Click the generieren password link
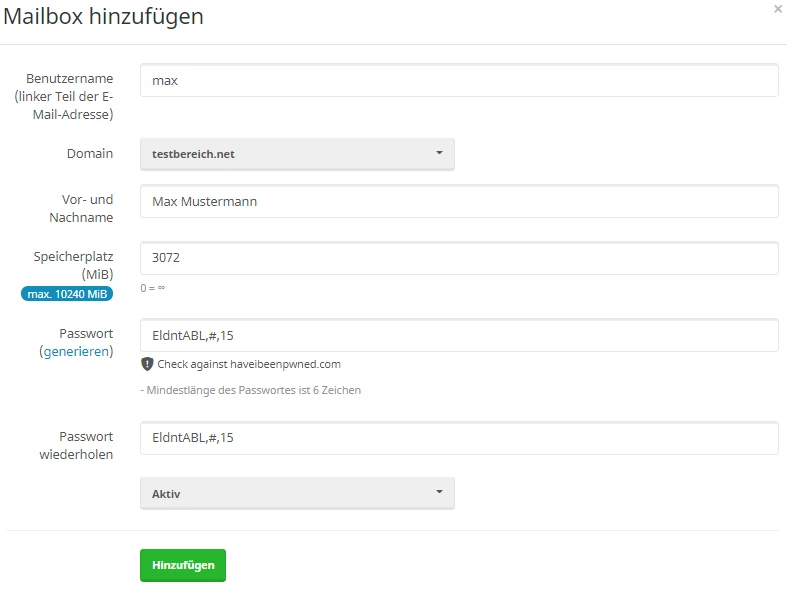 coord(76,352)
